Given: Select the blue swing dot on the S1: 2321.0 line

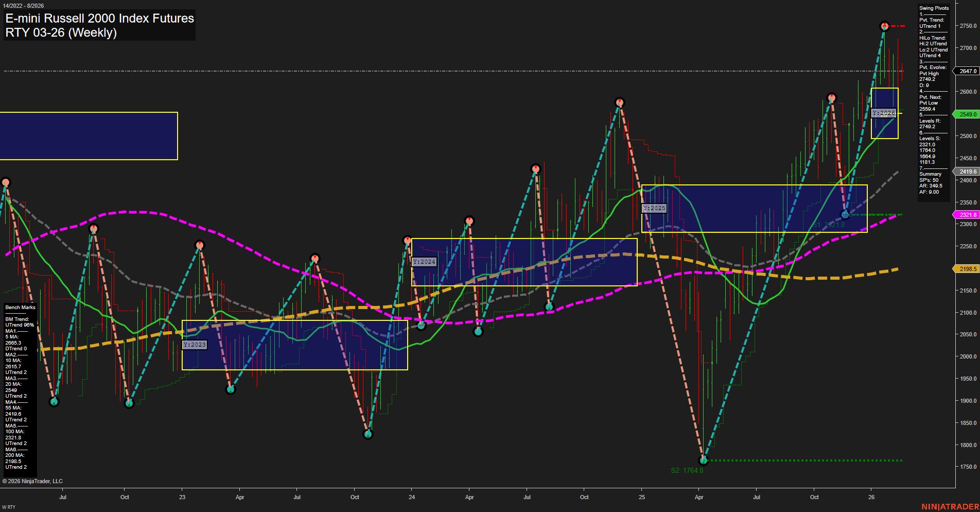Looking at the screenshot, I should [x=845, y=213].
